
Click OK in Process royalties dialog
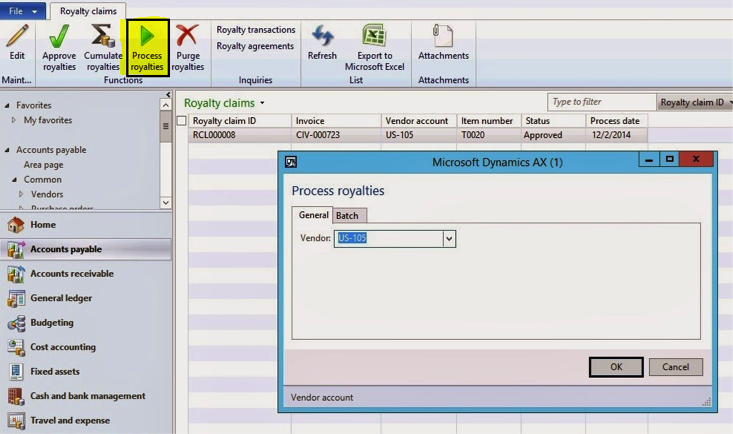(616, 367)
